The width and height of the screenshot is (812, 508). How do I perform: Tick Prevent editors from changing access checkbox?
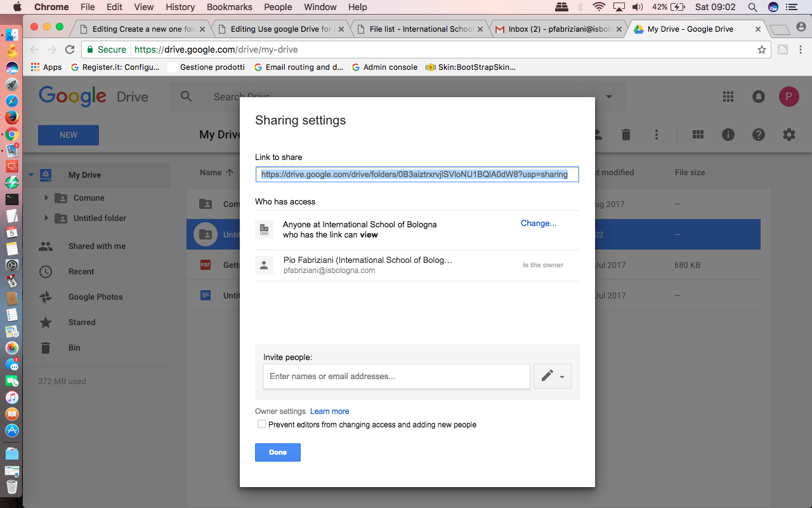(261, 424)
